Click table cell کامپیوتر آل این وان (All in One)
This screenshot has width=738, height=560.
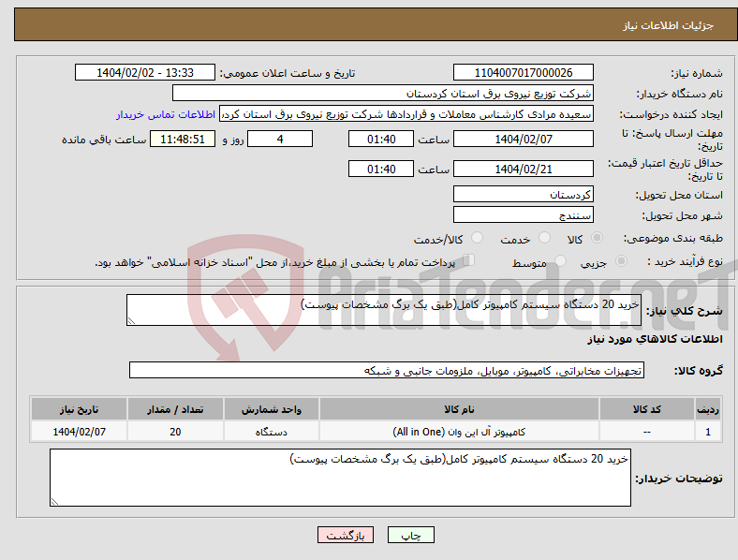(x=459, y=432)
